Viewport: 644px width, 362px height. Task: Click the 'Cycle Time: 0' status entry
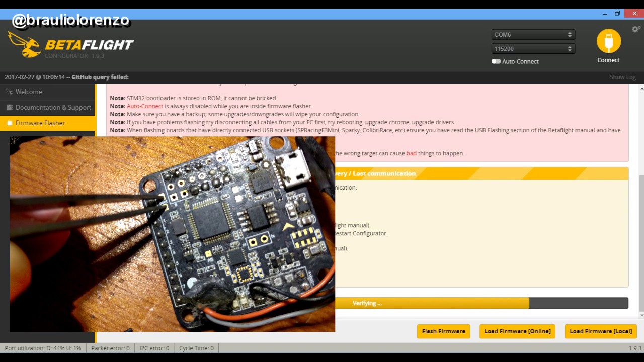click(196, 348)
